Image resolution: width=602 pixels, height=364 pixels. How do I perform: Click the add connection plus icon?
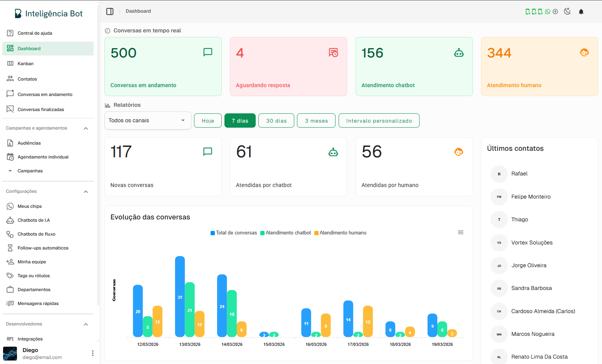(555, 12)
